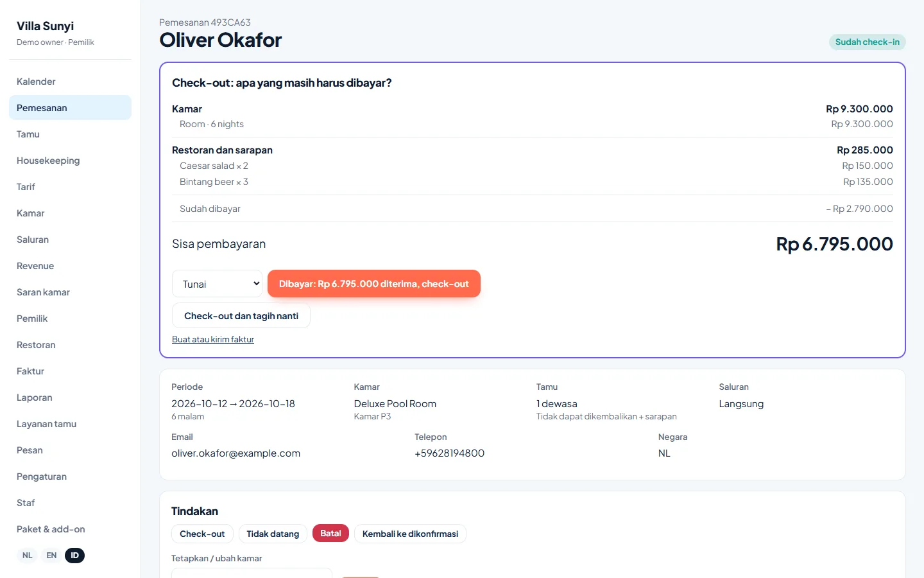
Task: Choose Check-out dan tagih nanti
Action: (x=241, y=316)
